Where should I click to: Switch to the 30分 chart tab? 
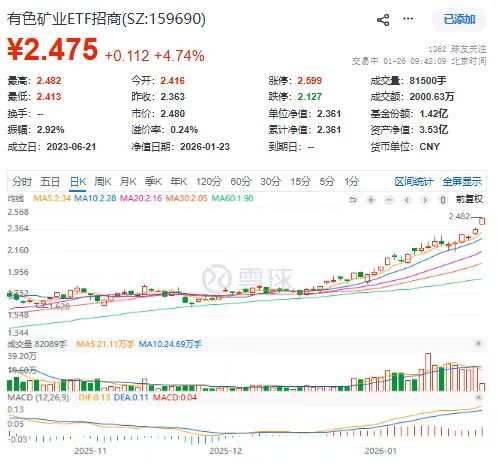(271, 182)
